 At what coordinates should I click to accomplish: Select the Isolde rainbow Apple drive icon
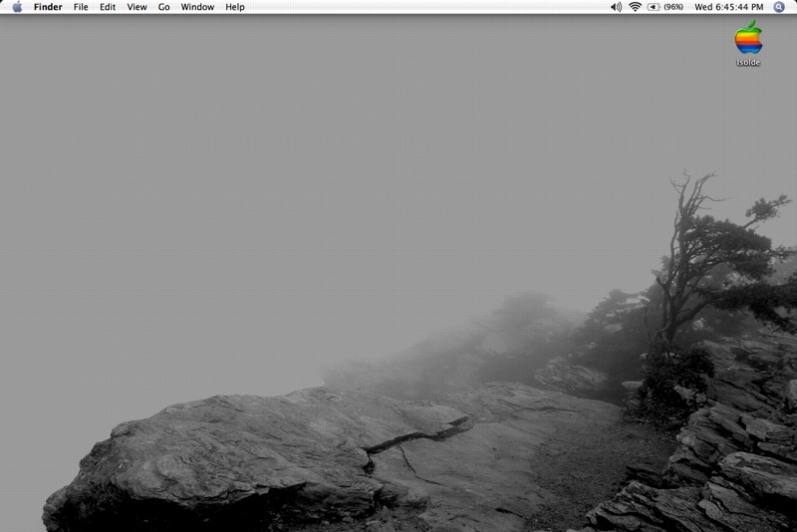[748, 37]
